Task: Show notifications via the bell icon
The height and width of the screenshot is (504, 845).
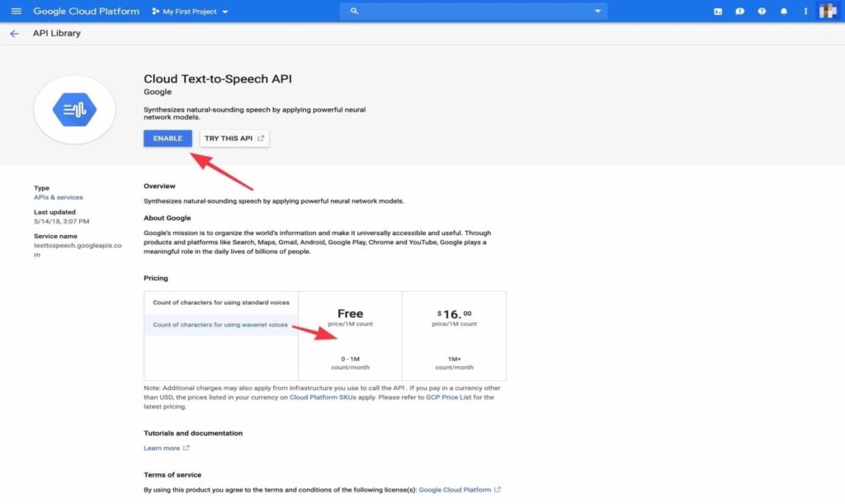Action: 784,12
